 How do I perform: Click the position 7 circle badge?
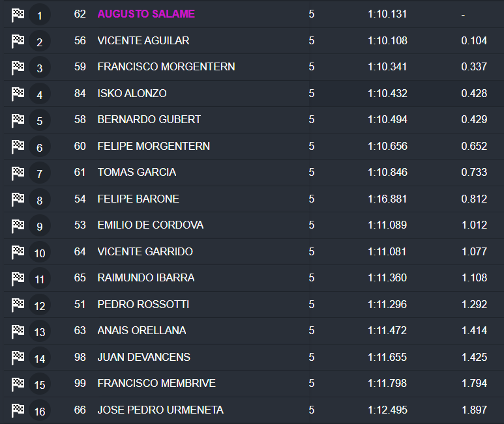(40, 173)
